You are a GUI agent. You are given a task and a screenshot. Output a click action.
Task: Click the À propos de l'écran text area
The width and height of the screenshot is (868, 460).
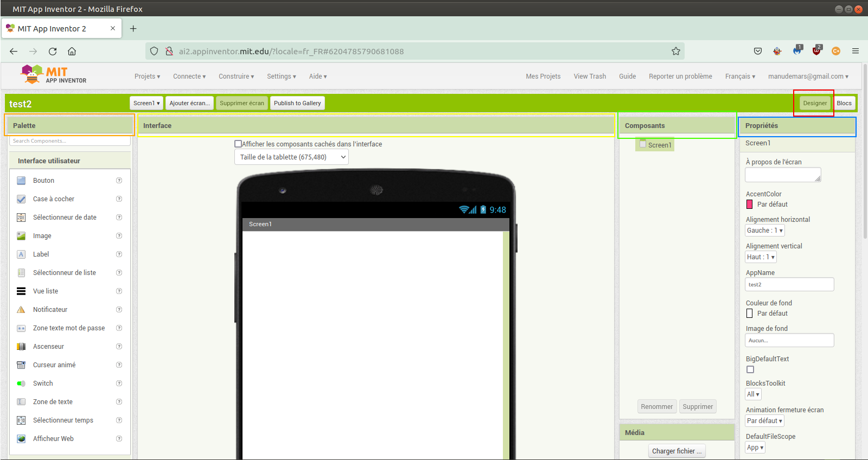tap(783, 175)
